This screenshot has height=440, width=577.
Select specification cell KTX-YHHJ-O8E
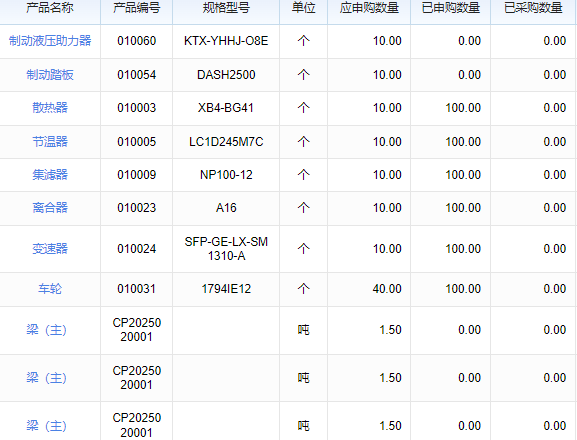pyautogui.click(x=226, y=41)
